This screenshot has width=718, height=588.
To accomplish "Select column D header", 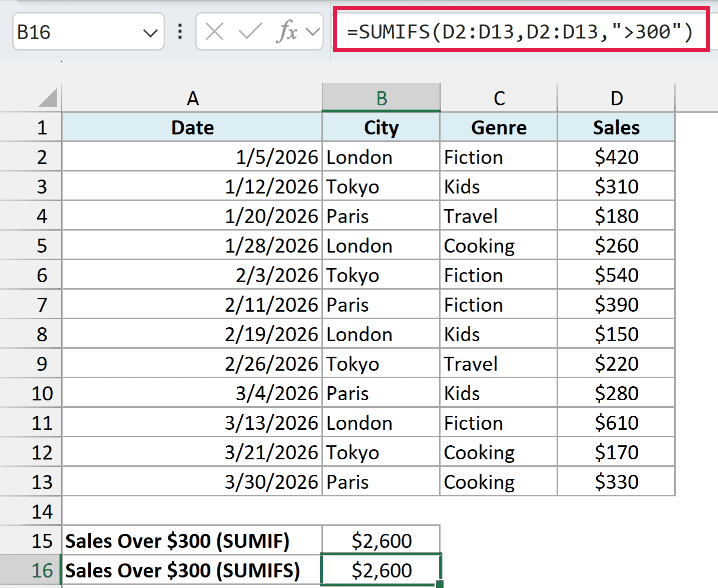I will 616,98.
